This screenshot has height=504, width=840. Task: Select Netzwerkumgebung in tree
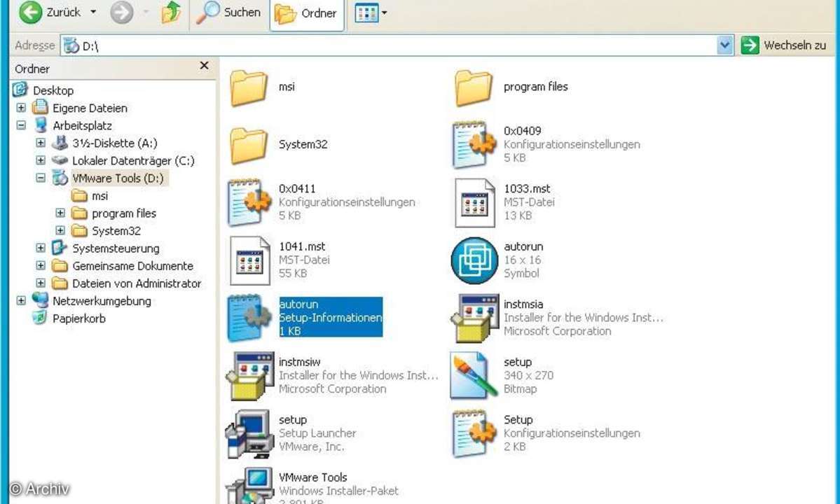click(x=102, y=301)
